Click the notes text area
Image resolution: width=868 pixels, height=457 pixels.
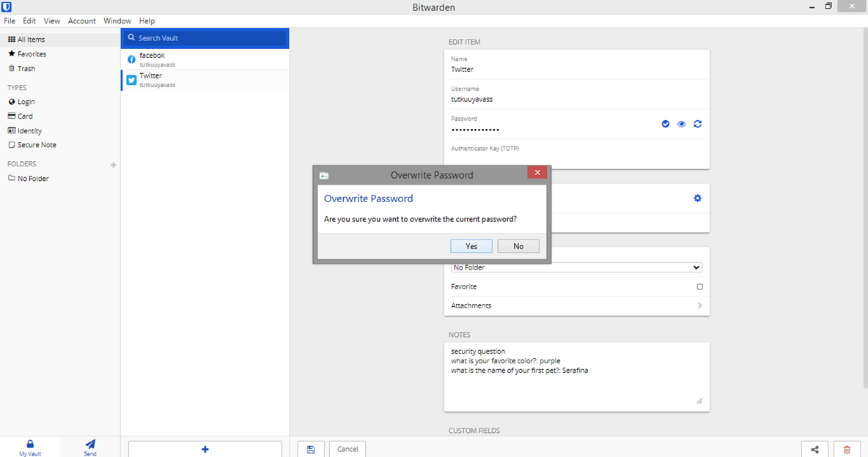pyautogui.click(x=577, y=376)
